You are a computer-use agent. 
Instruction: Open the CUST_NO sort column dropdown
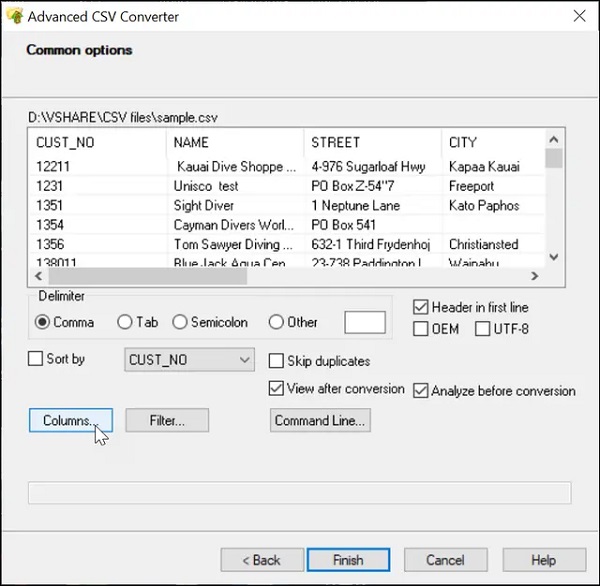[189, 359]
